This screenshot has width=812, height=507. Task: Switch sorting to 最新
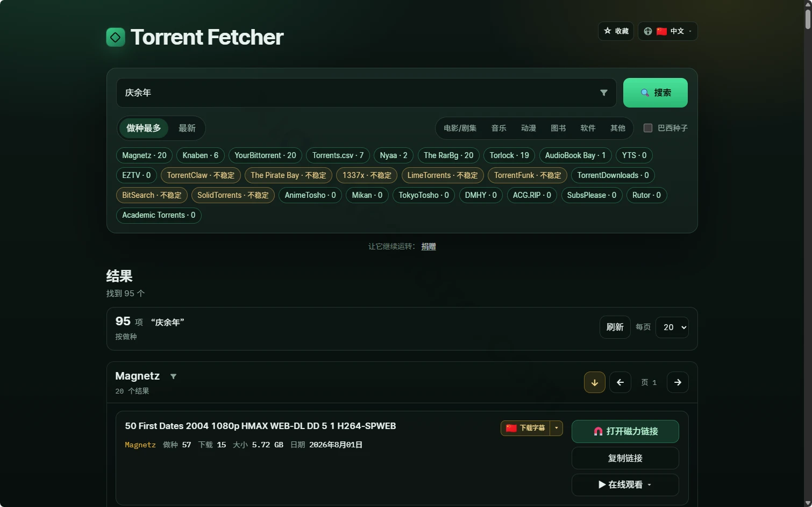click(x=187, y=128)
